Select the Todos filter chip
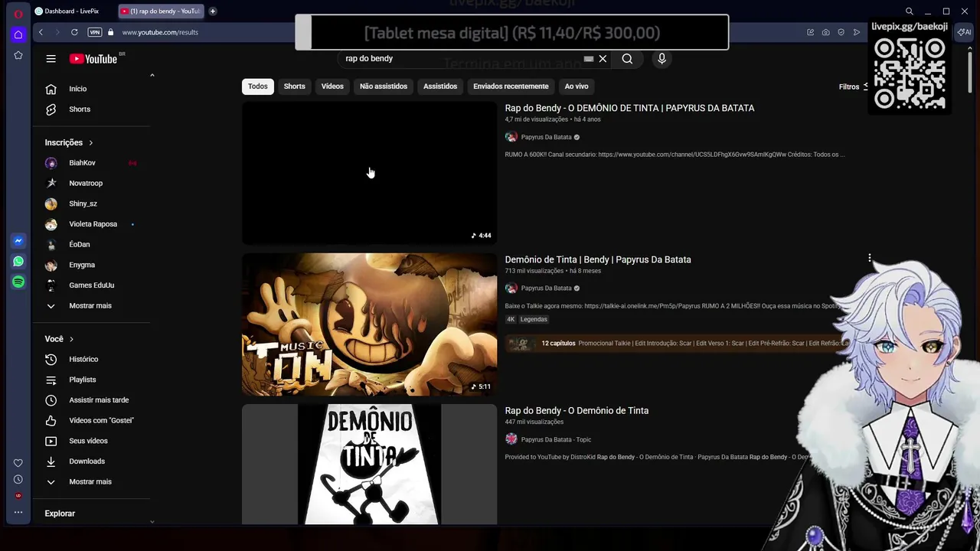 click(258, 86)
